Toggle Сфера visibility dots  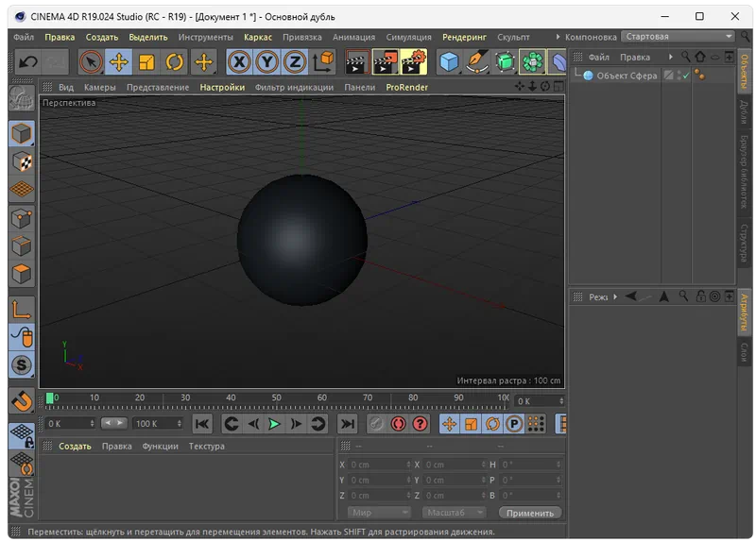point(679,76)
